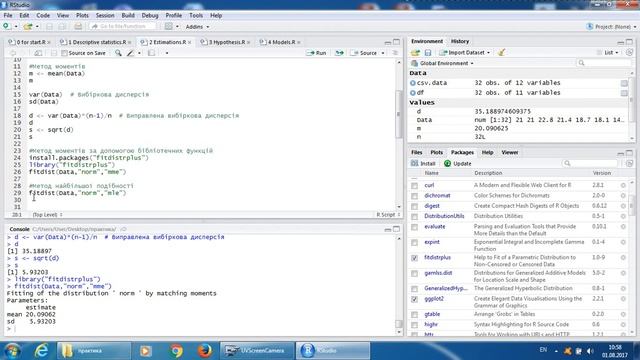Open Global Environment dropdown

(x=443, y=63)
